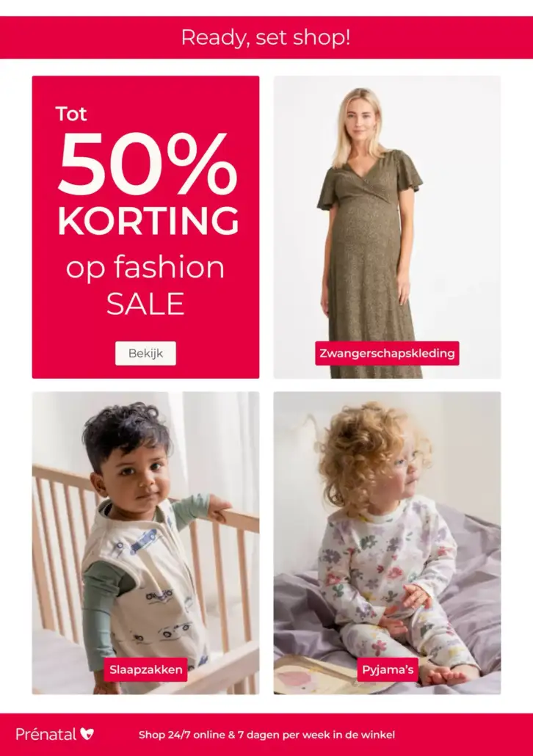Click the Tot text above 50%

71,115
